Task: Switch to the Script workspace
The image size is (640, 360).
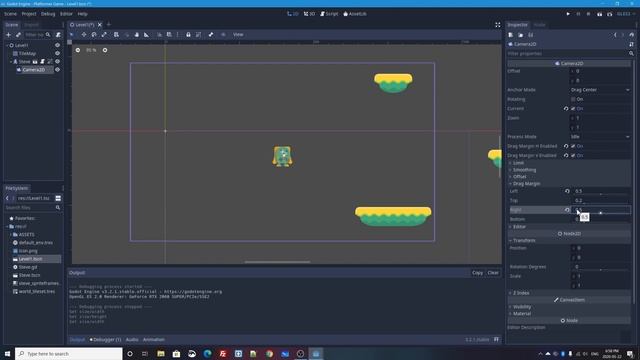Action: 329,14
